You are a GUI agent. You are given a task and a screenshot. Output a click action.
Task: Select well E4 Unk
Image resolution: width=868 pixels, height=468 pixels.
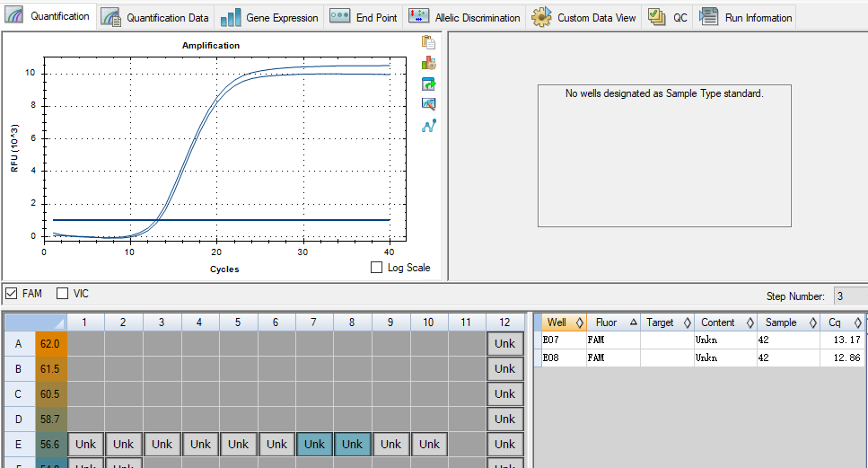[x=200, y=444]
